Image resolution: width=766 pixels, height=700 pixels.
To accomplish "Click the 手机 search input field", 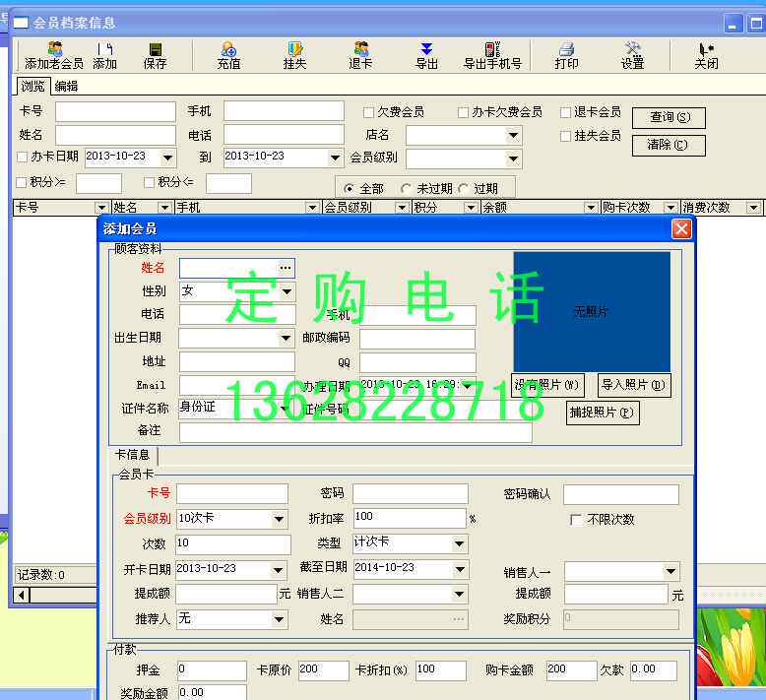I will pyautogui.click(x=284, y=111).
